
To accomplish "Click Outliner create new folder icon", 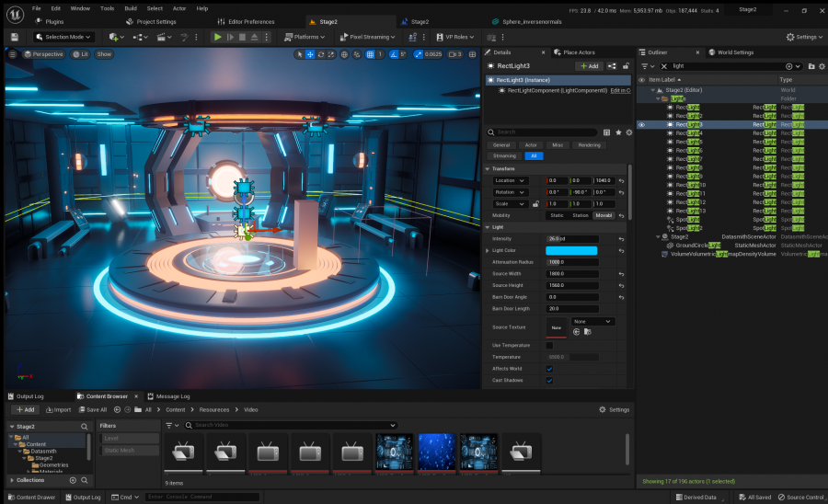I will pos(811,66).
